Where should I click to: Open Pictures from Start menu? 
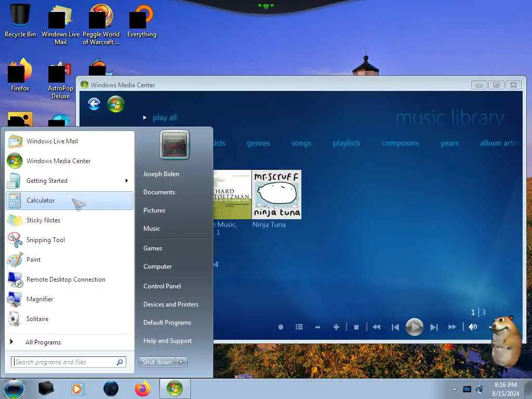click(x=154, y=210)
